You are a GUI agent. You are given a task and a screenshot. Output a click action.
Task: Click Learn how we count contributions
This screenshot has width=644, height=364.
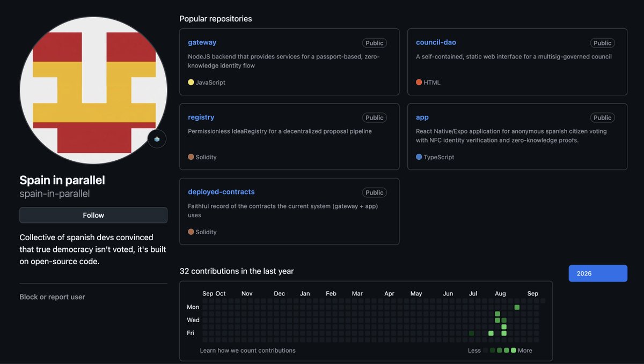point(247,351)
